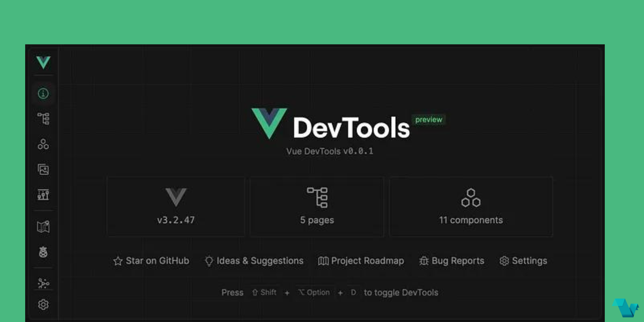Click the Shift key hint
This screenshot has width=644, height=322.
[x=264, y=292]
